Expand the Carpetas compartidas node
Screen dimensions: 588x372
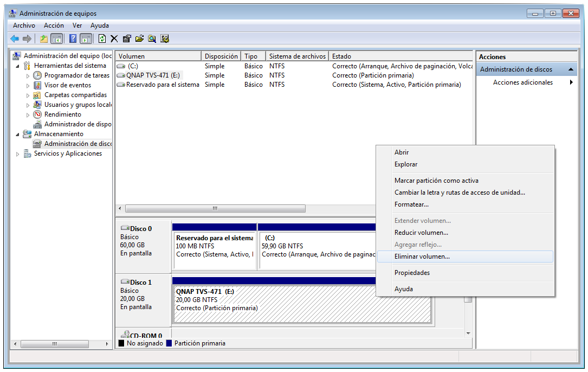(x=28, y=95)
